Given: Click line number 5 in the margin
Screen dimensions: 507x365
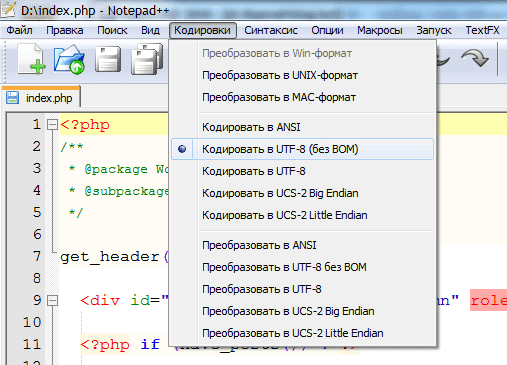Looking at the screenshot, I should 37,212.
